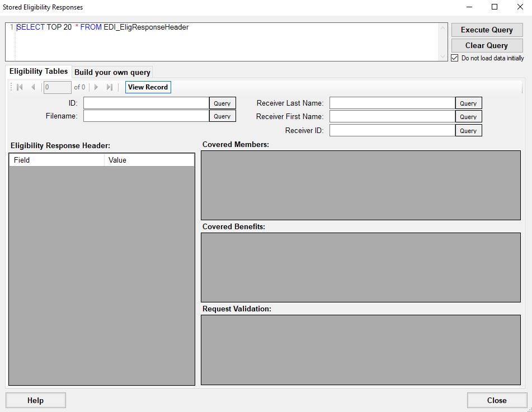
Task: Maximize the Stored Eligibility Responses window
Action: click(x=495, y=7)
